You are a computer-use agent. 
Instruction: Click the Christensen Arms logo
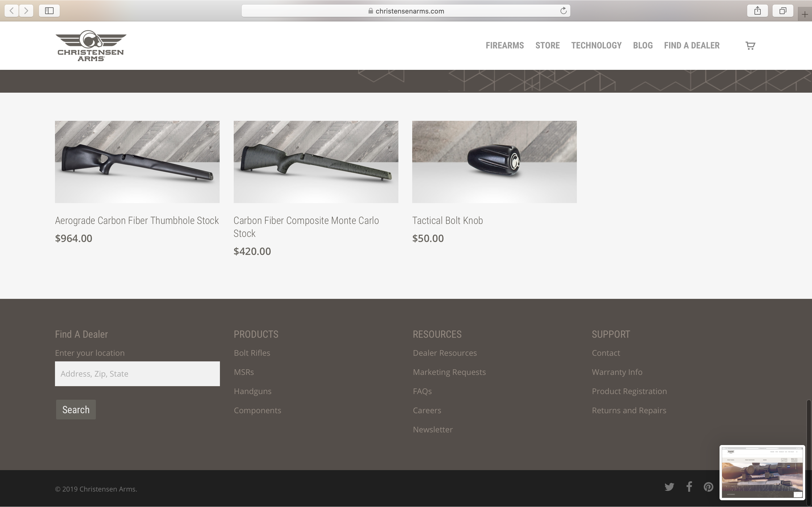[x=91, y=46]
